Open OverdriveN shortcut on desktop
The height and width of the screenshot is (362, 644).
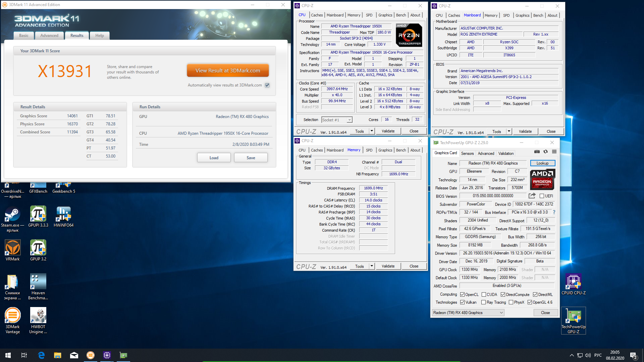(12, 190)
